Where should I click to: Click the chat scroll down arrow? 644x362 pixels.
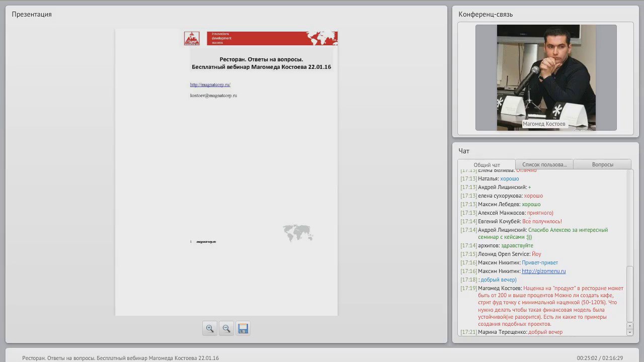coord(629,332)
